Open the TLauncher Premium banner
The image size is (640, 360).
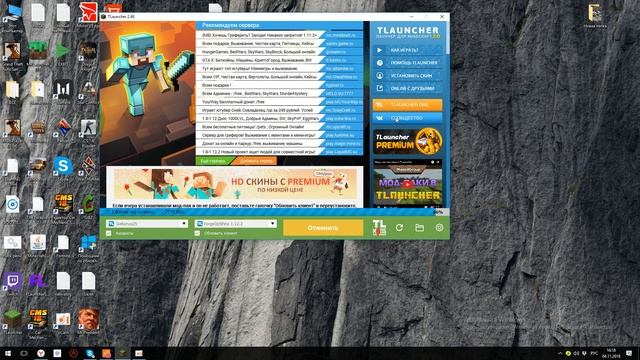[407, 141]
